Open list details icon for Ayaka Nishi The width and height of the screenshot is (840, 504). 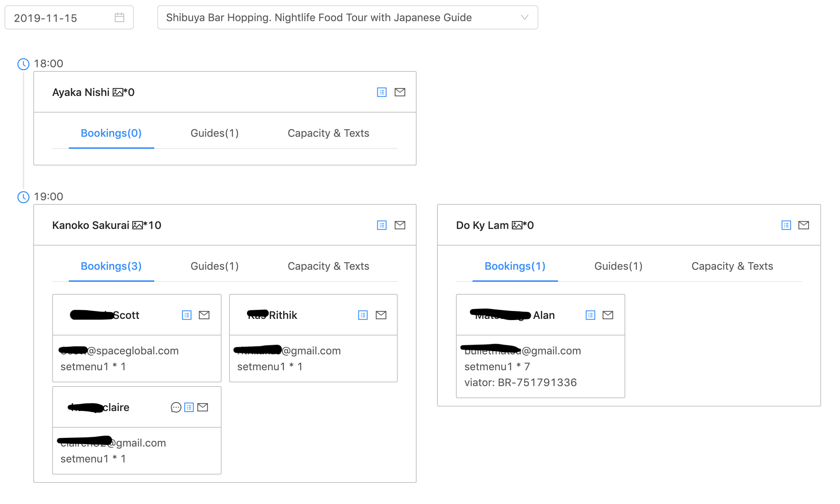coord(382,92)
